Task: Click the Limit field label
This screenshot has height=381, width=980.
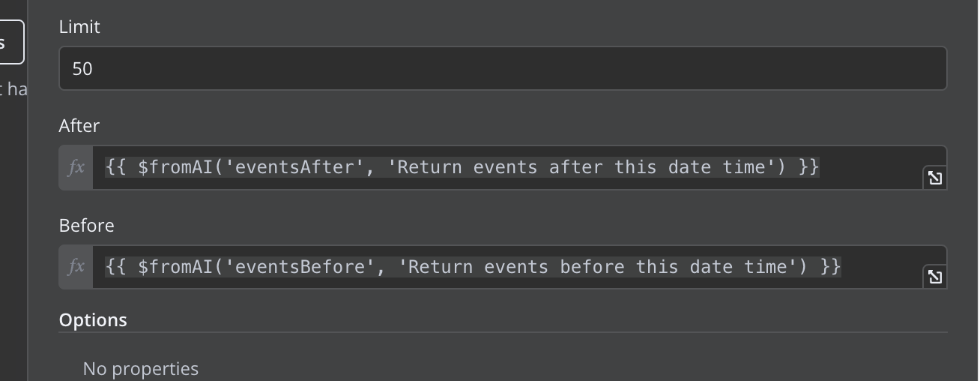Action: coord(79,27)
